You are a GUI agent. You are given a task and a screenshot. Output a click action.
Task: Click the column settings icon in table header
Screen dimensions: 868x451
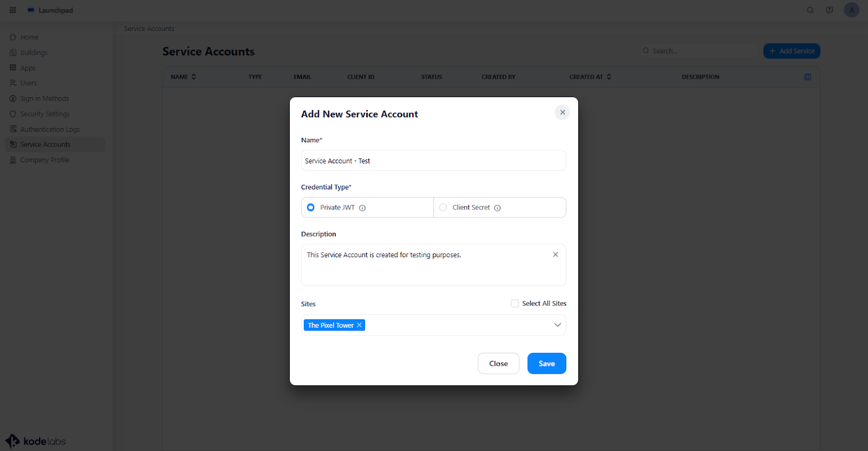tap(808, 77)
